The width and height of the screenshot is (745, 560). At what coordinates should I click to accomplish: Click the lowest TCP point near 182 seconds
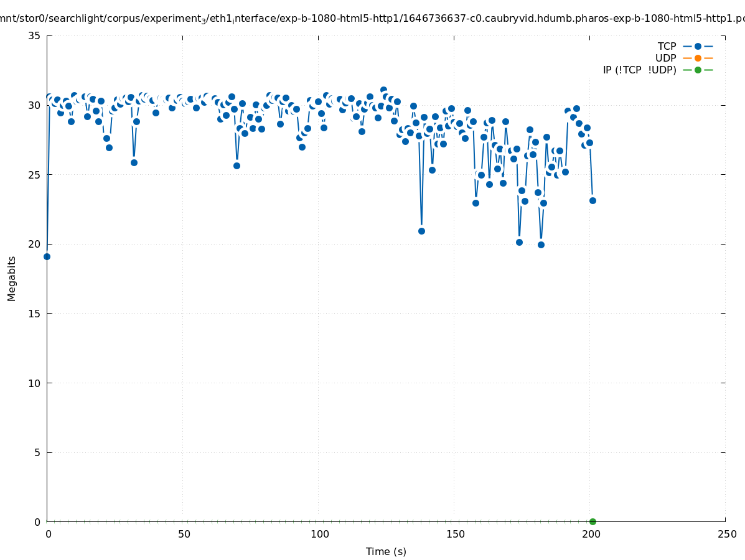541,245
